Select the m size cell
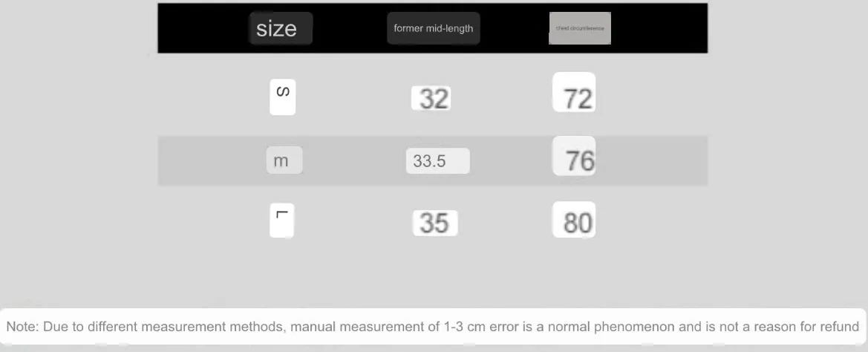Viewport: 868px width, 352px height. 284,160
